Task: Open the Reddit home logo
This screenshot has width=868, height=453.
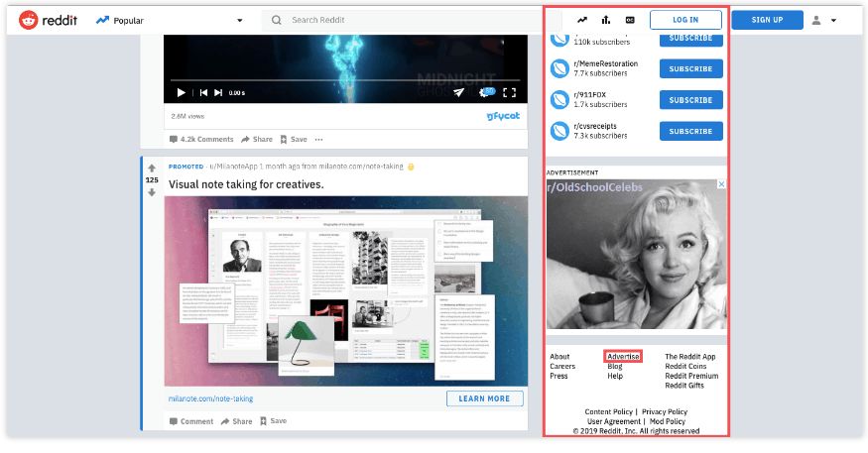Action: (49, 21)
